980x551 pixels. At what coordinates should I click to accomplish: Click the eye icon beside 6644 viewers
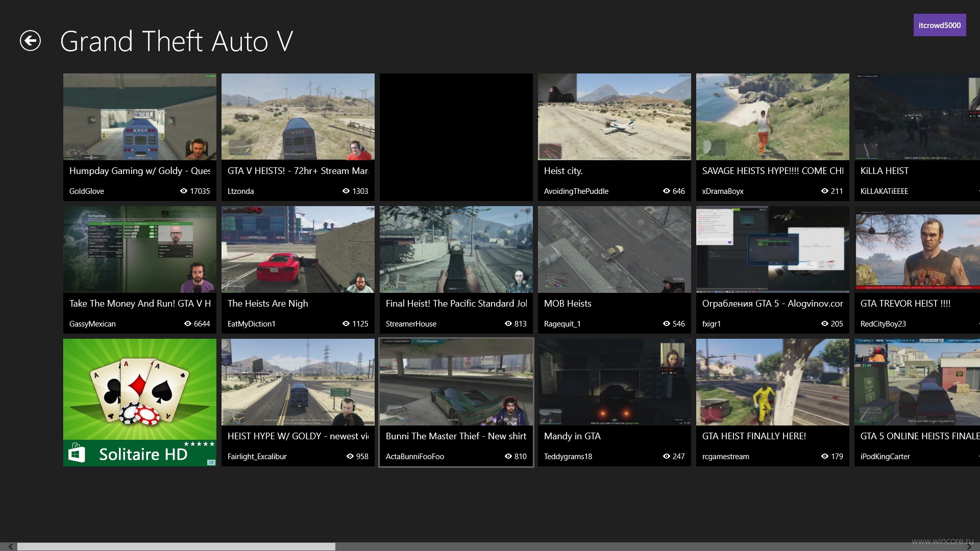click(x=188, y=323)
